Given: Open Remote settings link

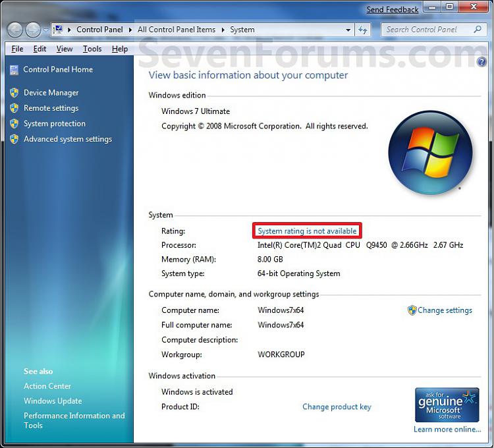Looking at the screenshot, I should [x=51, y=108].
